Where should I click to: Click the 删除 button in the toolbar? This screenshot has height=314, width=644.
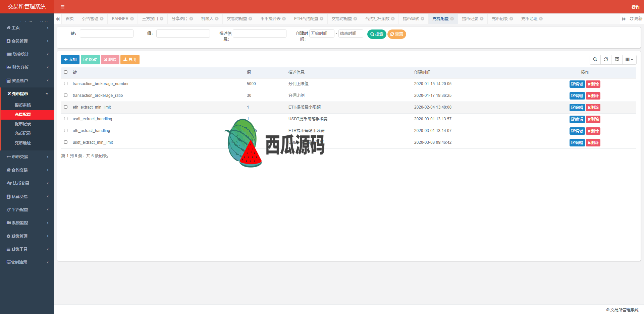coord(110,60)
